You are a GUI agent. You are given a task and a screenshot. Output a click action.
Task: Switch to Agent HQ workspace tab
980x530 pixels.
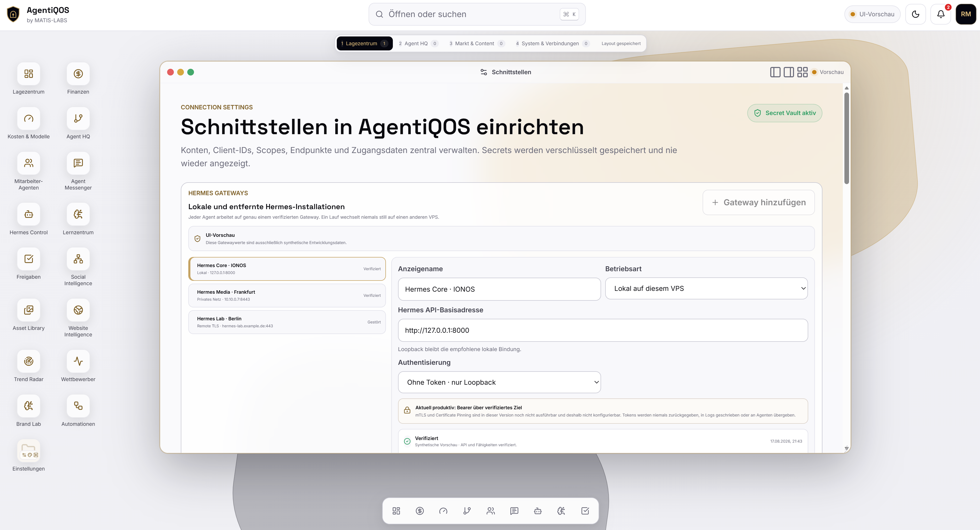418,43
